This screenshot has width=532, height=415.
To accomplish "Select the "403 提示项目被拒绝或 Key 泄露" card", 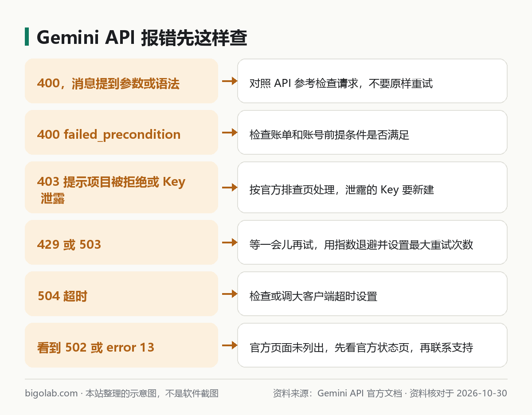I will (x=121, y=187).
